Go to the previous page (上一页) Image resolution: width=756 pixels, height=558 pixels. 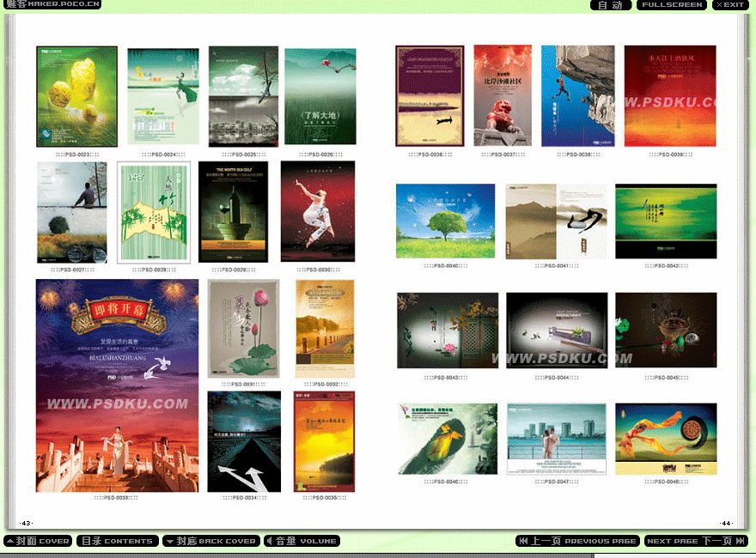coord(577,541)
